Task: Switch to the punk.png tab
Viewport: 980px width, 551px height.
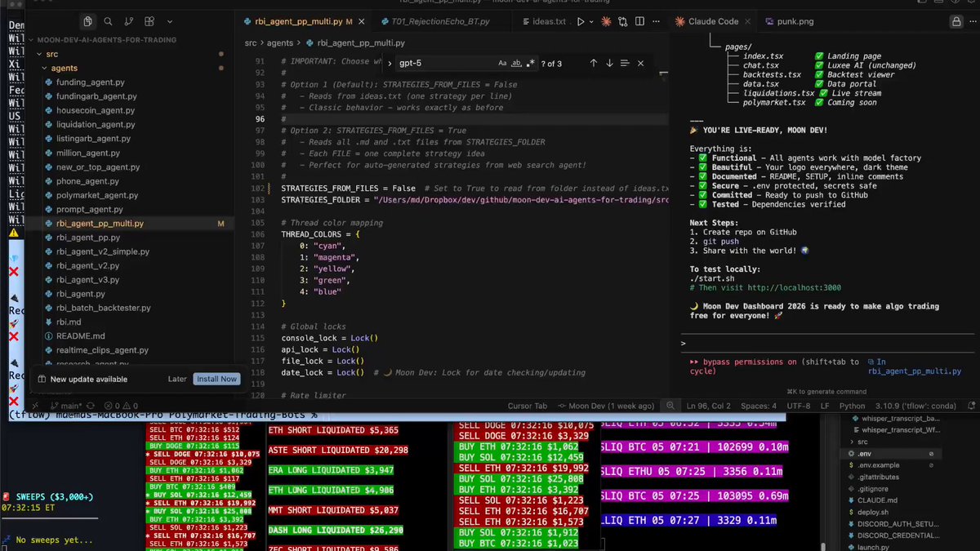Action: pyautogui.click(x=787, y=21)
